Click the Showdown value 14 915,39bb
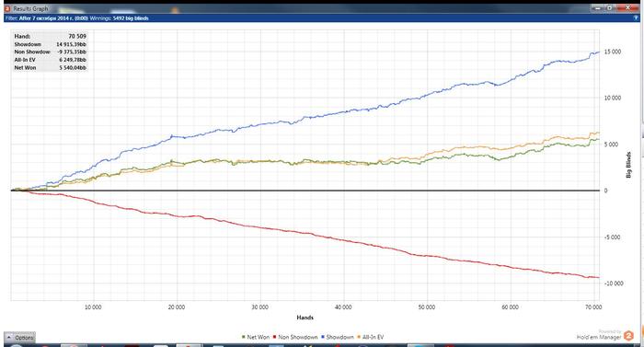Viewport: 644px width, 347px height. click(71, 44)
